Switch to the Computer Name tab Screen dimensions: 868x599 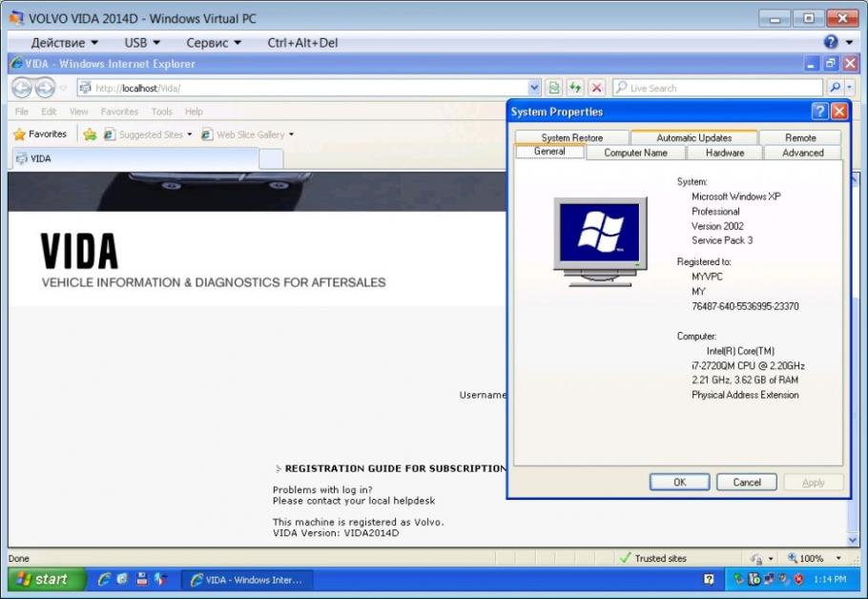635,153
